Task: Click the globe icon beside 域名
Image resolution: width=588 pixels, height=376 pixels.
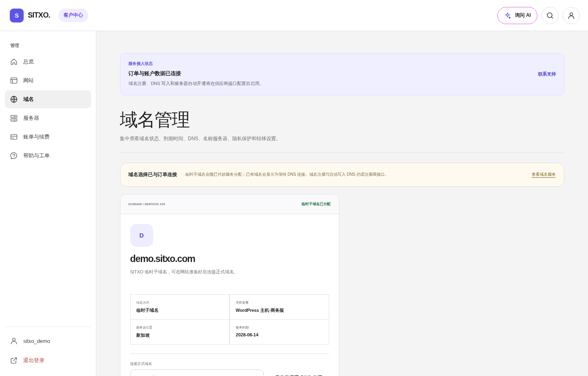Action: [14, 99]
